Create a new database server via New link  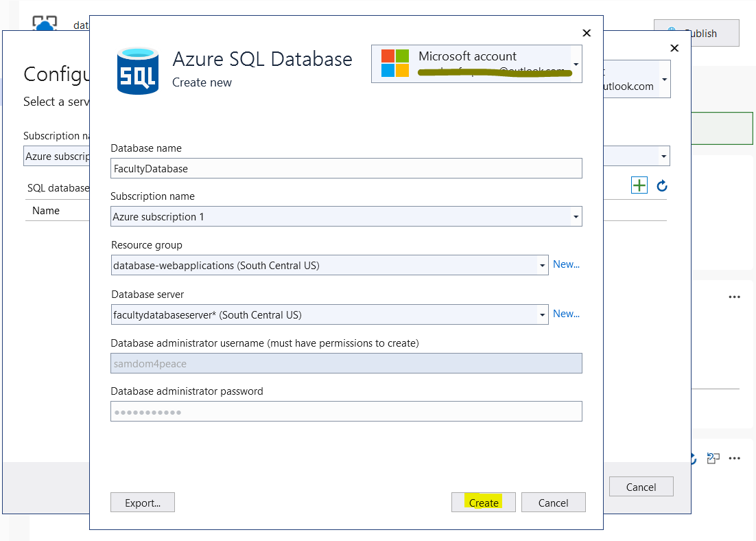566,314
